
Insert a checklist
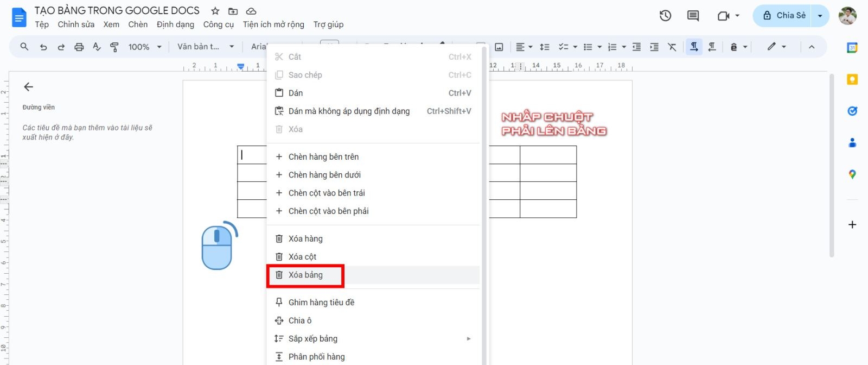(564, 47)
